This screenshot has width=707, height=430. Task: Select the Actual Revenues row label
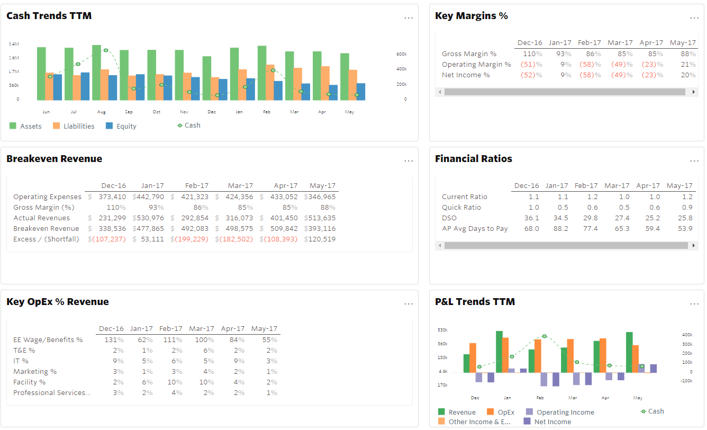[41, 218]
